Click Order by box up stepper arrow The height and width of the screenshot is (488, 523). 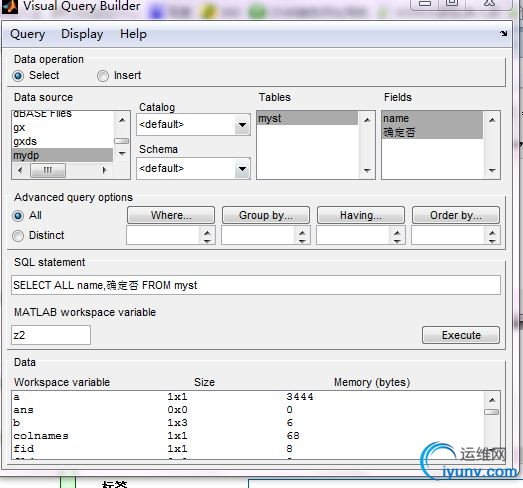[x=492, y=232]
